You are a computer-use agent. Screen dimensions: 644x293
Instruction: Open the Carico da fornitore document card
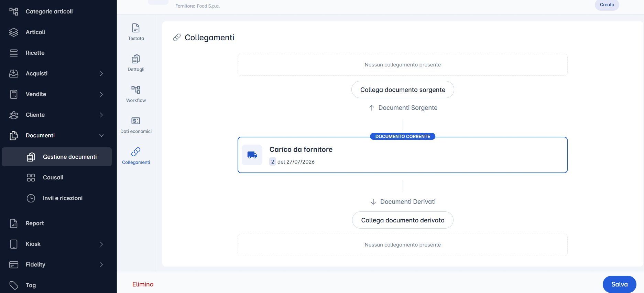tap(403, 155)
